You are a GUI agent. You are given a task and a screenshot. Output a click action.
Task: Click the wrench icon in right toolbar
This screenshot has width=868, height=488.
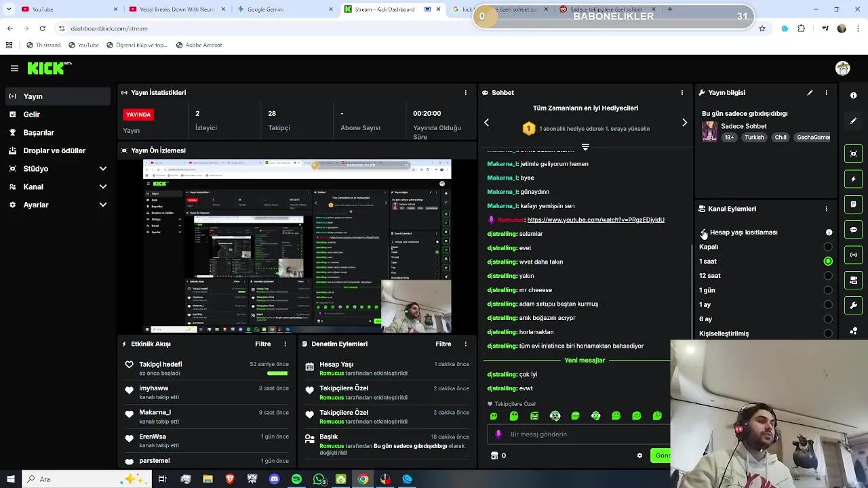click(854, 306)
